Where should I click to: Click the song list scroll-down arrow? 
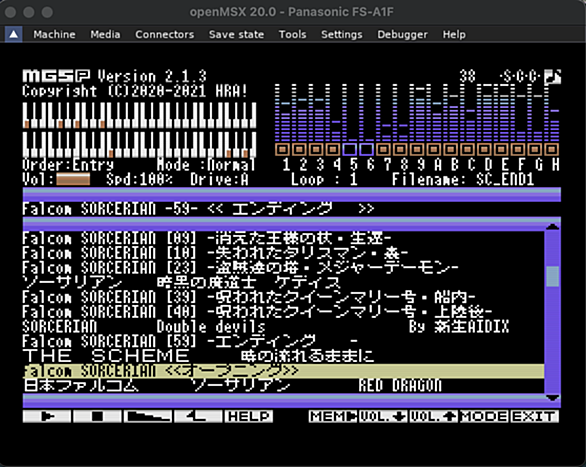pyautogui.click(x=552, y=398)
